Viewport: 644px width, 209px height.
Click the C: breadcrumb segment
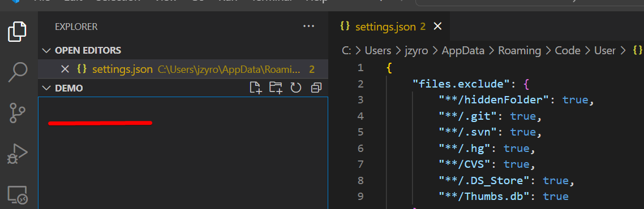[x=347, y=50]
